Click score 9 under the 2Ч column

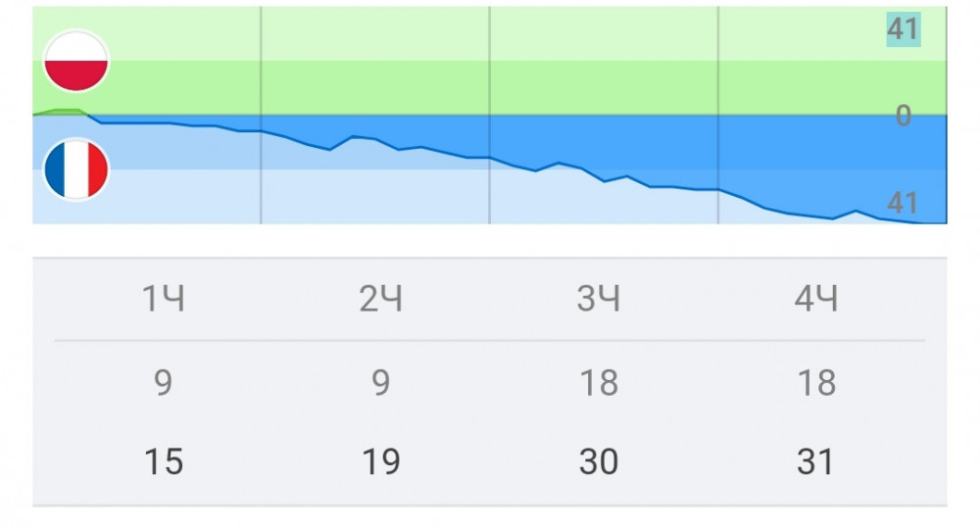click(381, 383)
